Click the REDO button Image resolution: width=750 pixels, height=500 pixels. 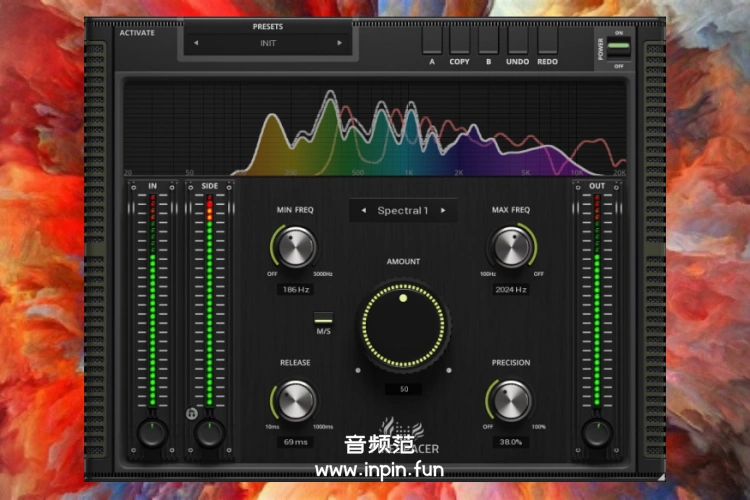click(x=547, y=43)
